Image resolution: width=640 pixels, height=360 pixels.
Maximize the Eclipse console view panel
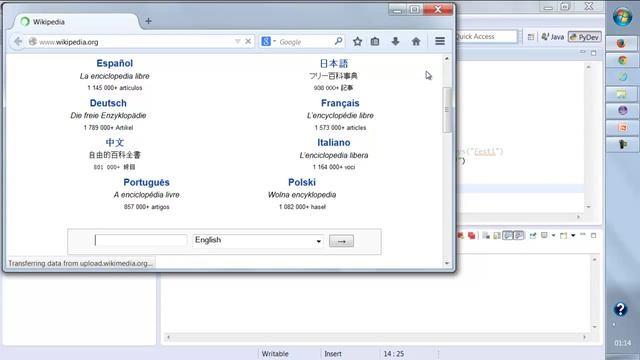point(593,236)
